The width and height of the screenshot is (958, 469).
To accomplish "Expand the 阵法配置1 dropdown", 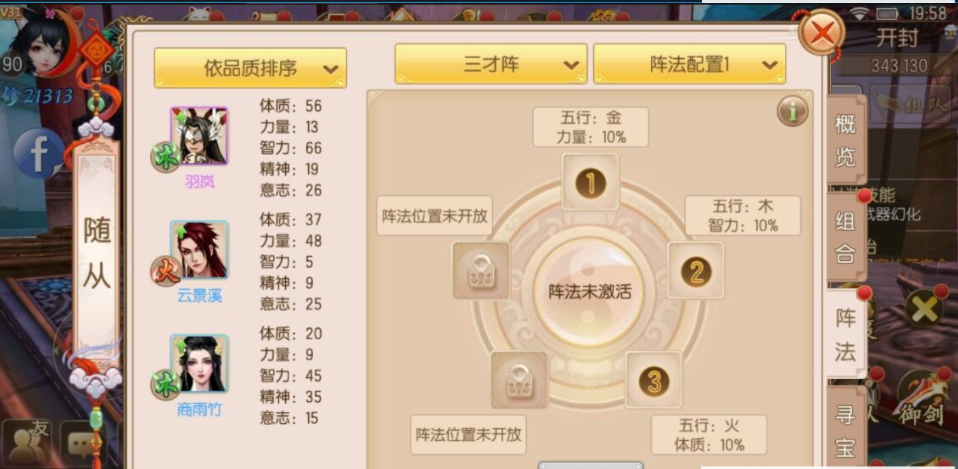I will tap(690, 64).
